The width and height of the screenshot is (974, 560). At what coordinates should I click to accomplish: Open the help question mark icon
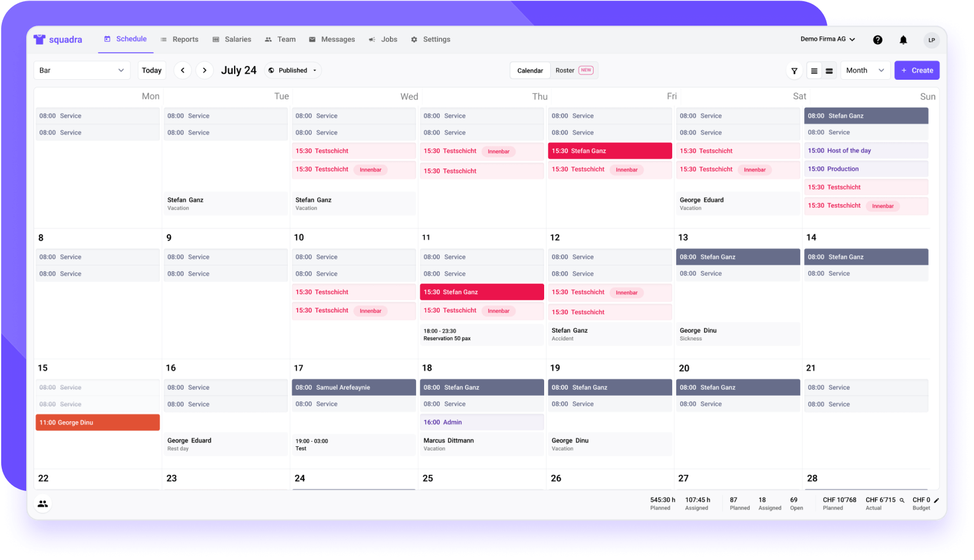point(878,39)
